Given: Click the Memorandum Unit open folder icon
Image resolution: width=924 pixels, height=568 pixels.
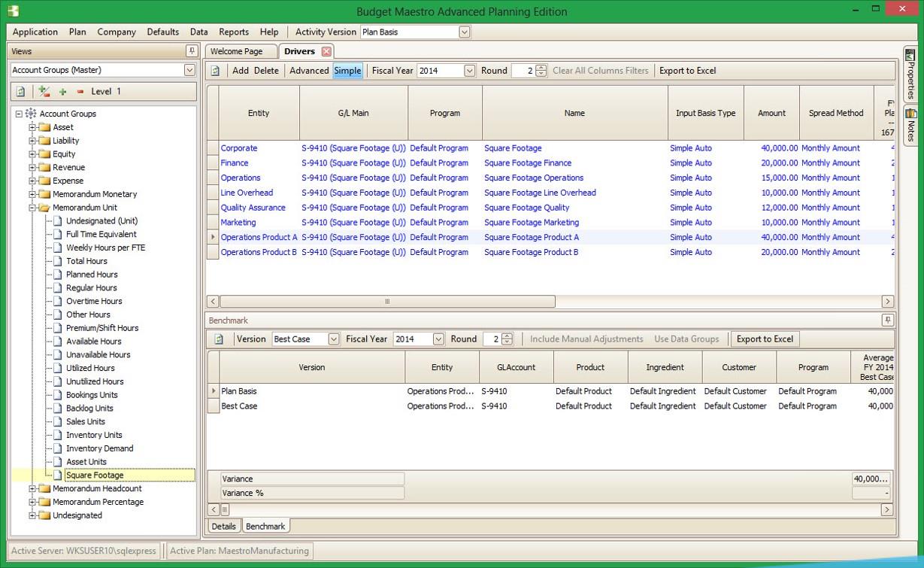Looking at the screenshot, I should point(44,208).
